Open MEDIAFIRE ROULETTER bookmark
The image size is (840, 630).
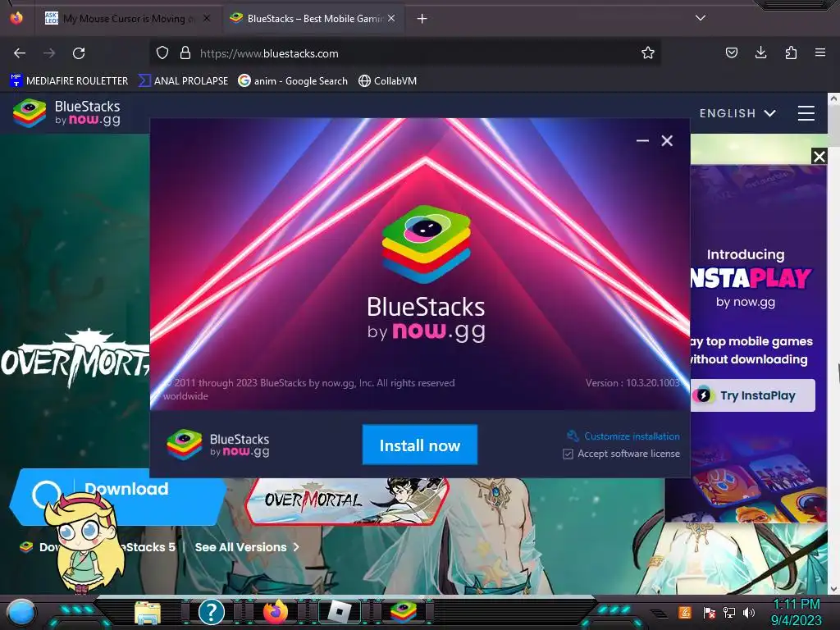coord(69,81)
